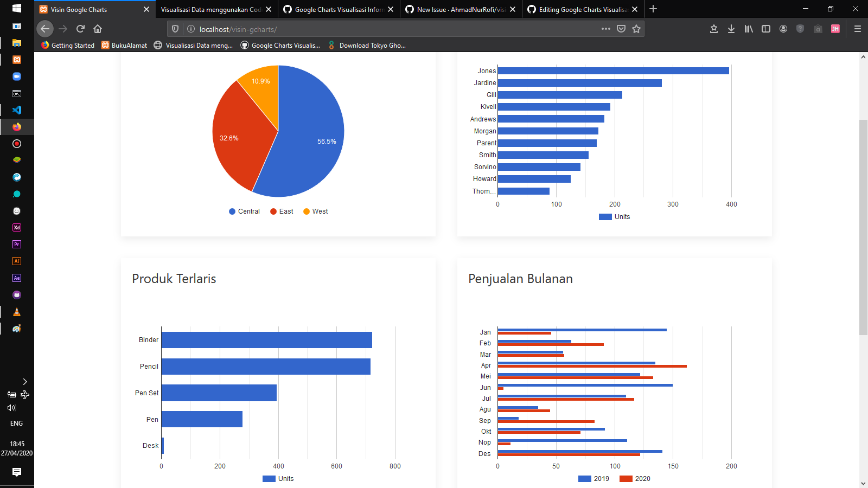Click the Penjualan Bulanan heading
Image resolution: width=868 pixels, height=488 pixels.
(x=520, y=279)
